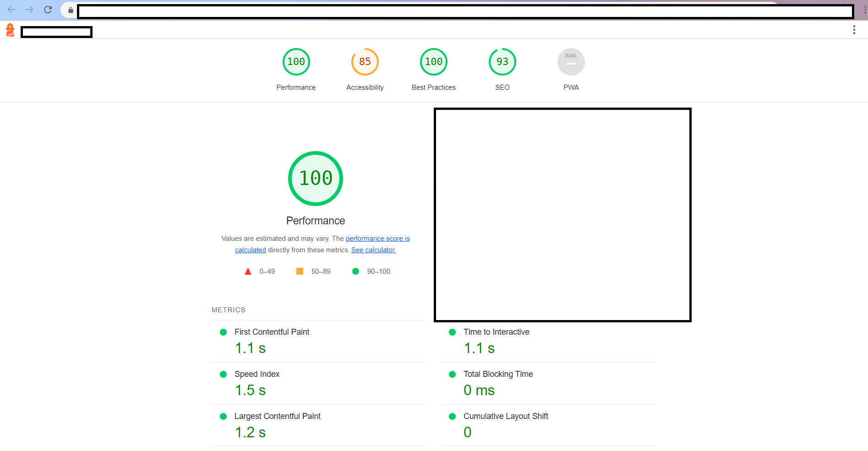Open 'performance score is calculated' link
The width and height of the screenshot is (868, 451).
point(322,244)
